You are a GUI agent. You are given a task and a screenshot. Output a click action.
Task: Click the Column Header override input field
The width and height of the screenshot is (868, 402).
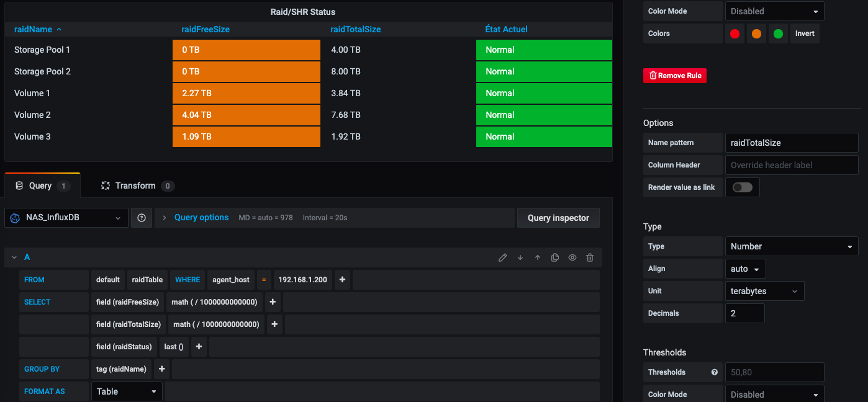click(791, 165)
